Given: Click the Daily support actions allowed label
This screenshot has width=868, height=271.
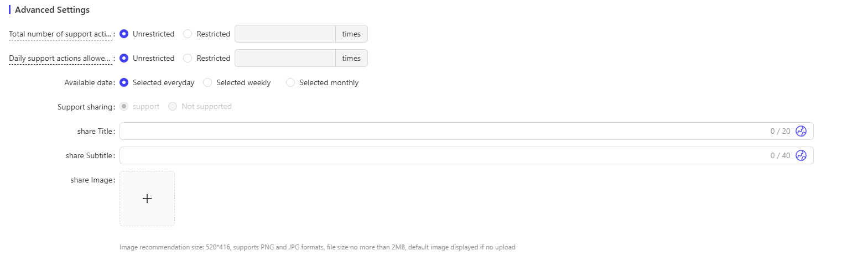Looking at the screenshot, I should point(60,58).
